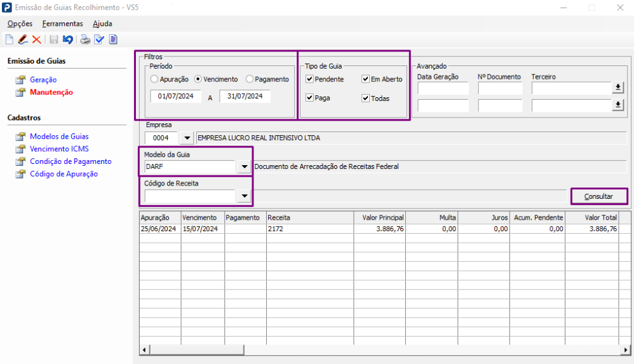Click the New document toolbar icon
Screen dimensions: 634x364
tap(10, 39)
